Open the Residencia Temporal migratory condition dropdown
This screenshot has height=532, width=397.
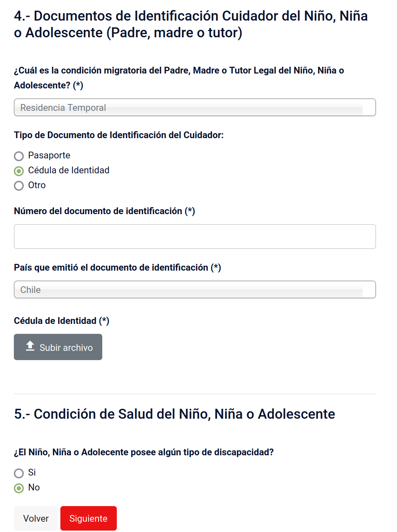pyautogui.click(x=195, y=108)
